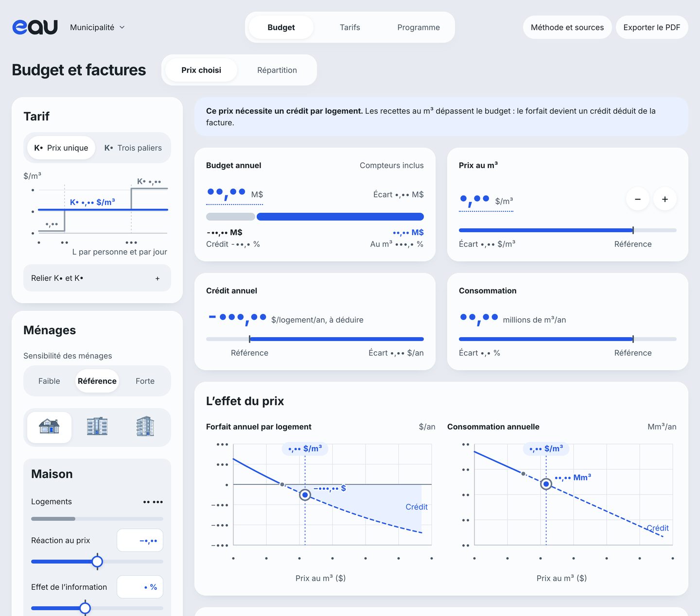
Task: Expand the Relier K• et K• section
Action: click(x=97, y=278)
